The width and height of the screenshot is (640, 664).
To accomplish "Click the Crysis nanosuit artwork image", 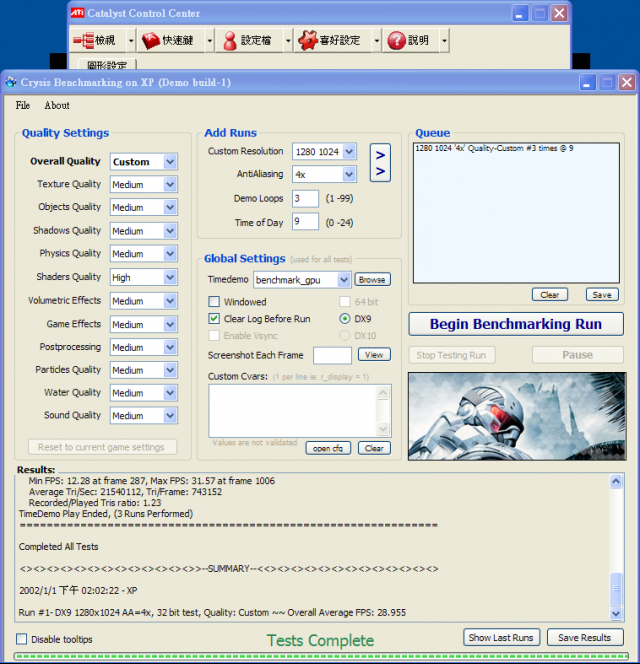I will click(x=517, y=416).
